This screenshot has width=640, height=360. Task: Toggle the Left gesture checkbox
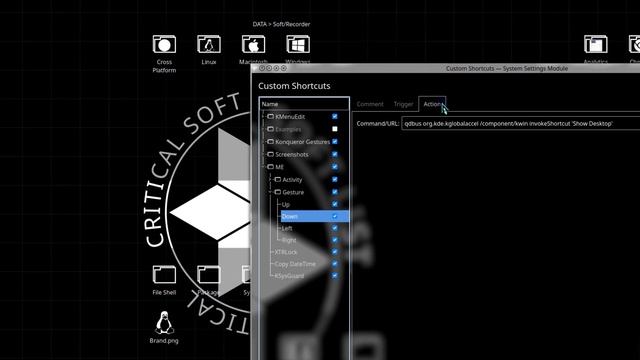pos(335,228)
